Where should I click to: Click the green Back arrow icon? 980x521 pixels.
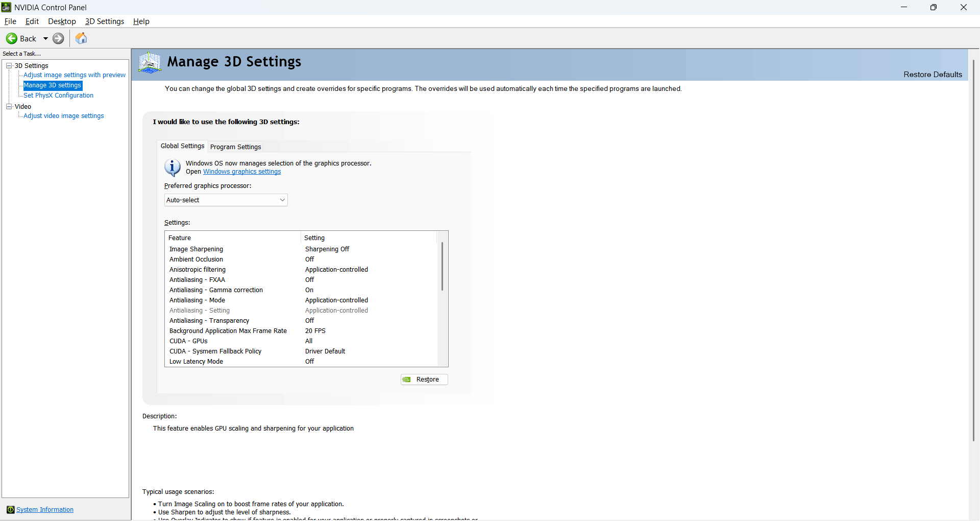pos(12,38)
